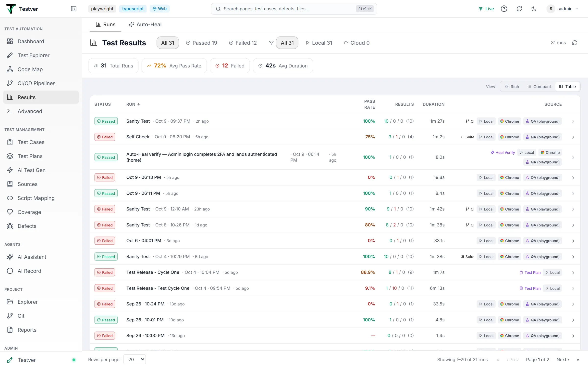Launch AI Assistant
The width and height of the screenshot is (588, 368).
coord(41,257)
